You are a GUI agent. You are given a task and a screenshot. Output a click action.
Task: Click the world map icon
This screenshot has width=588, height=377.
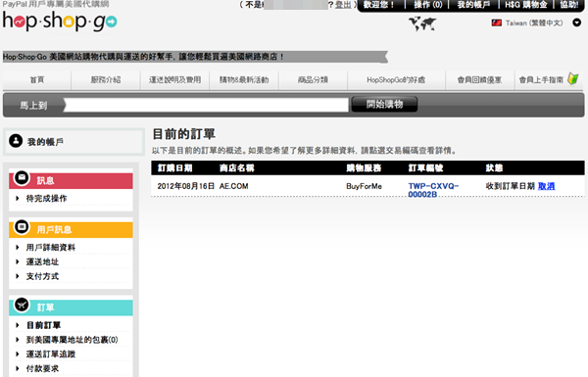coord(422,24)
